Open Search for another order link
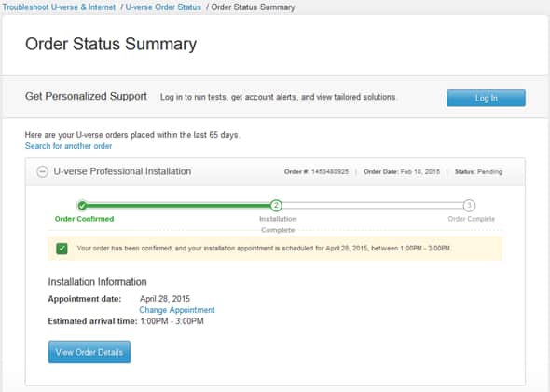This screenshot has height=392, width=550. coord(68,146)
